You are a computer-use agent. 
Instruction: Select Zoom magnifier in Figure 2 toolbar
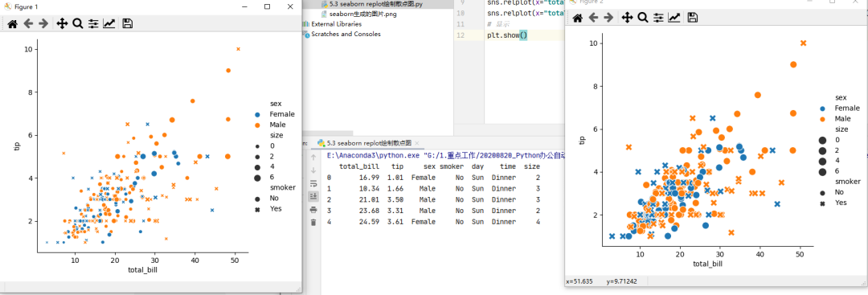643,18
